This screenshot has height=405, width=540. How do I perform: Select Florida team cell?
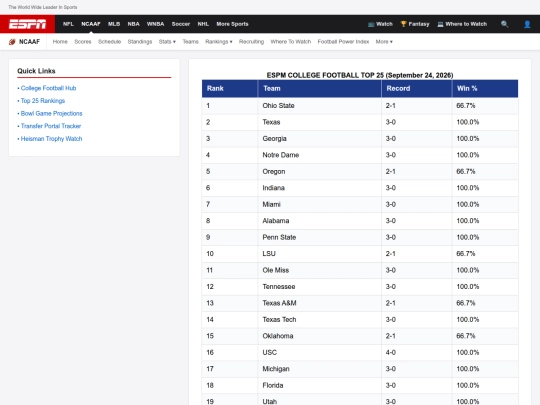(x=319, y=385)
